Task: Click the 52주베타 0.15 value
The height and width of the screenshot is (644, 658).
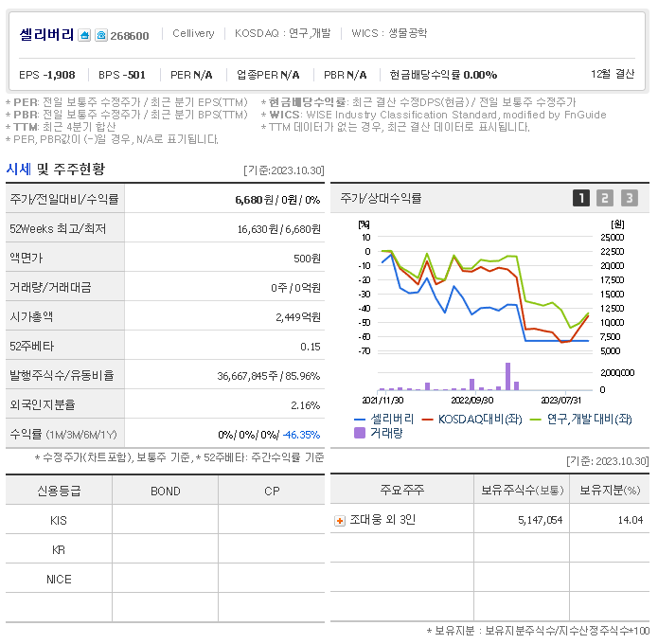Action: click(311, 347)
